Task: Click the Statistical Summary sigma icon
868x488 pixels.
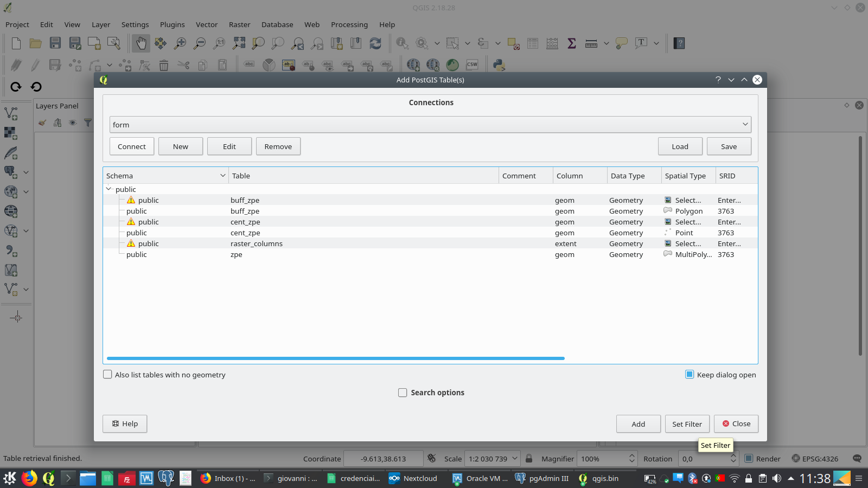Action: point(571,43)
